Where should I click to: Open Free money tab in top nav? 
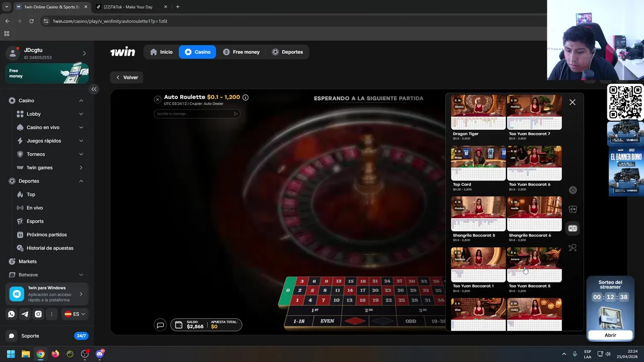(242, 52)
